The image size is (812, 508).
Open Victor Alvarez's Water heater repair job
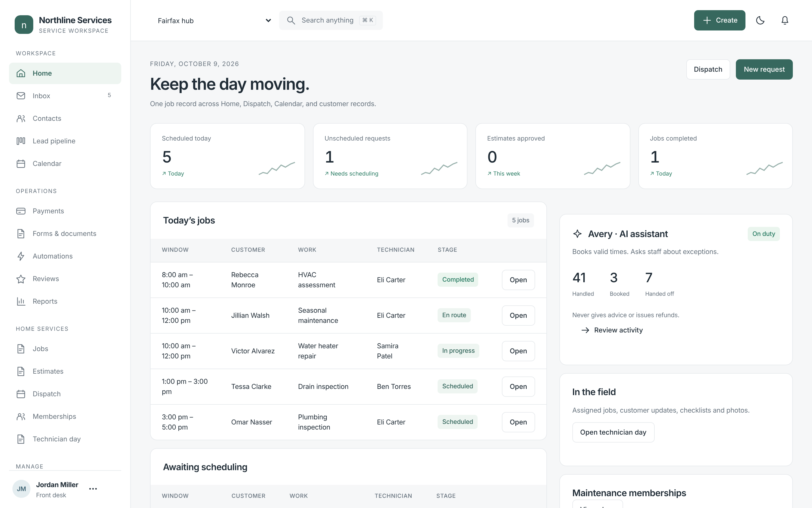tap(518, 351)
